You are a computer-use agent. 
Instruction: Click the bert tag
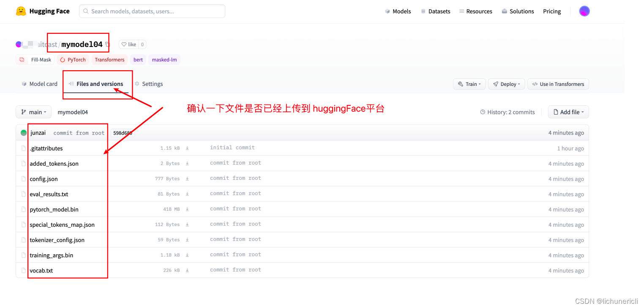pyautogui.click(x=138, y=60)
